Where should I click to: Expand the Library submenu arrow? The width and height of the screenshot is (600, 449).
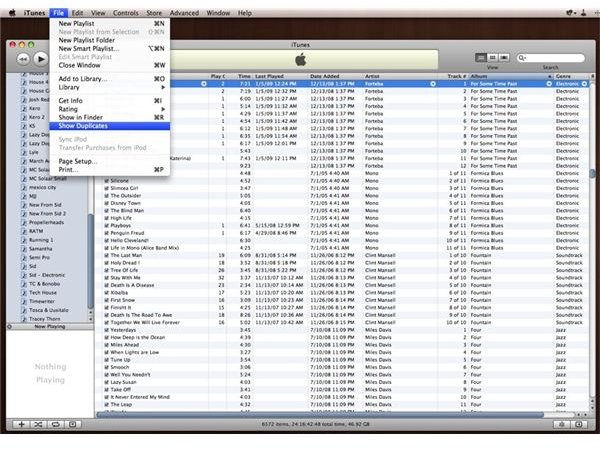pos(163,87)
